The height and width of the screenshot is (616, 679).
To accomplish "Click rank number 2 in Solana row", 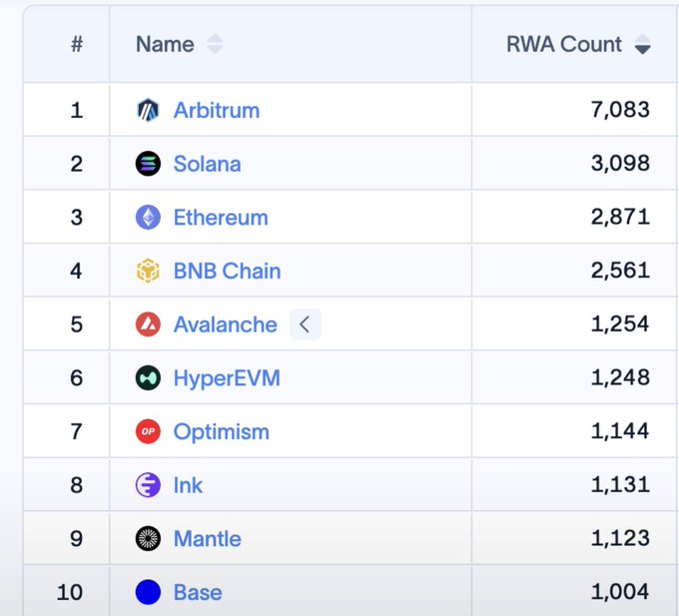I will coord(77,164).
